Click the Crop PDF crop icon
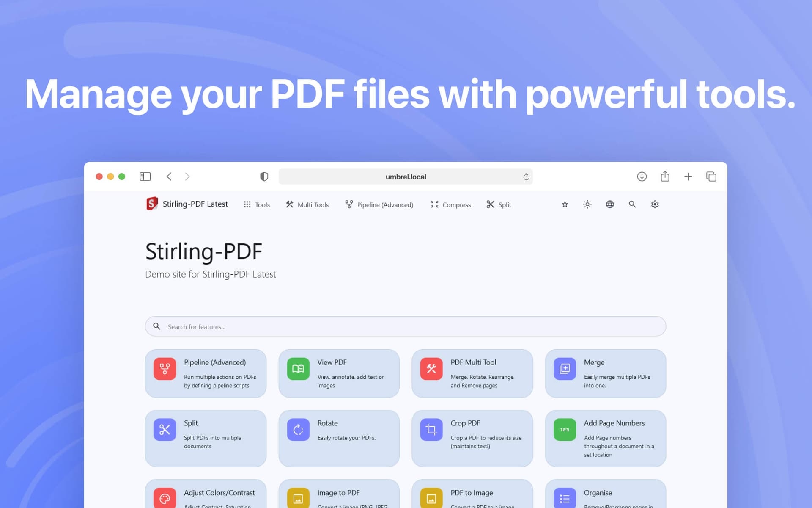This screenshot has height=508, width=812. pos(431,429)
